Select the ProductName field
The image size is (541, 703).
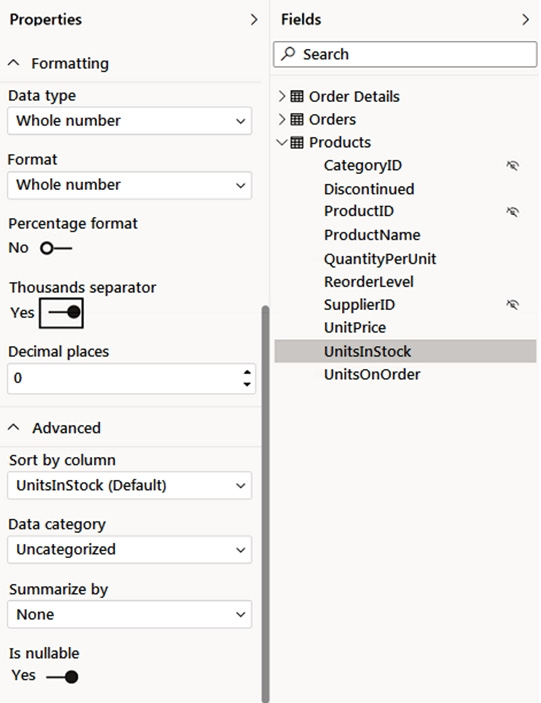tap(372, 235)
